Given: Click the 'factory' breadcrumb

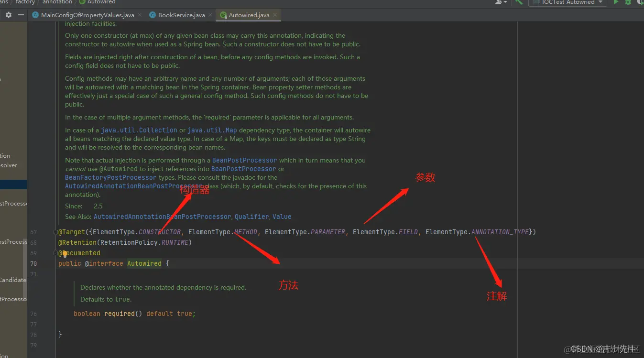Looking at the screenshot, I should pos(25,2).
